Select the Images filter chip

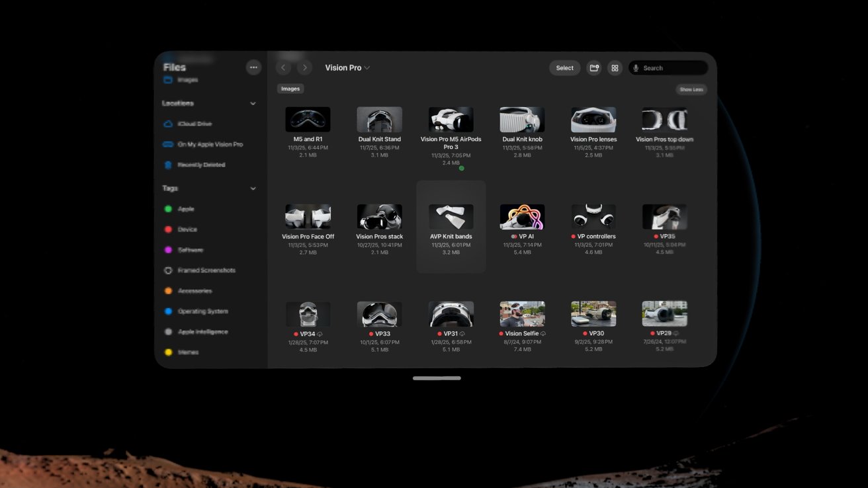[290, 89]
